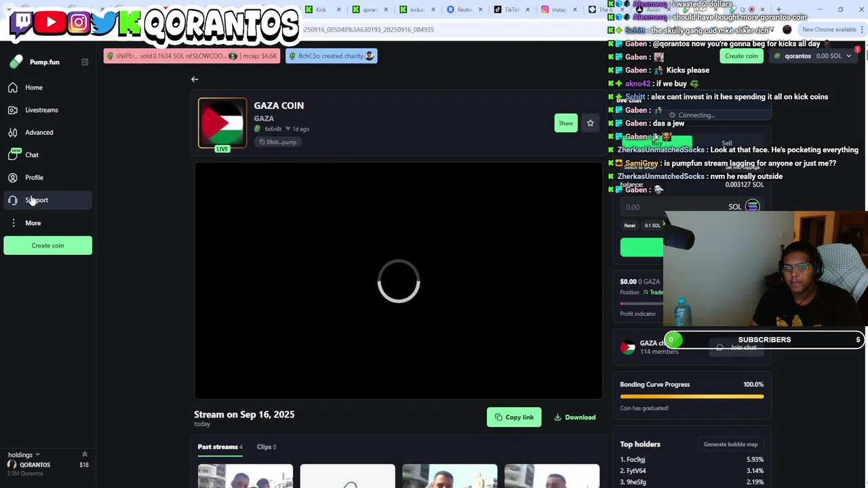
Task: Click the Share button
Action: [x=566, y=123]
